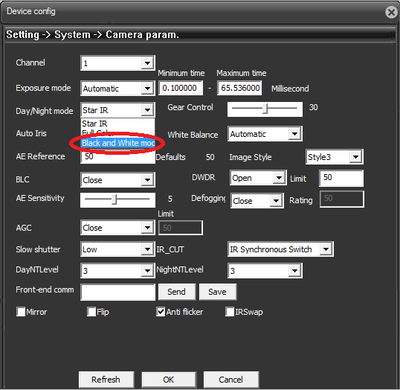Close the Device config dialog

391,12
